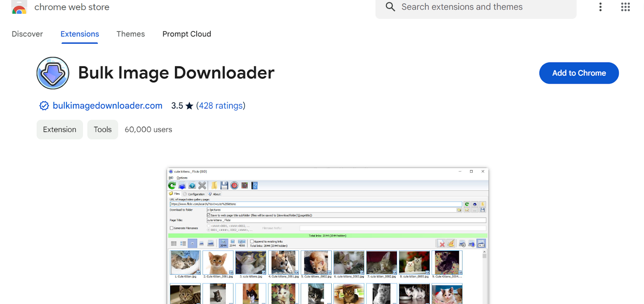The image size is (644, 304).
Task: Click the small green reload icon beside URL field
Action: (x=467, y=204)
